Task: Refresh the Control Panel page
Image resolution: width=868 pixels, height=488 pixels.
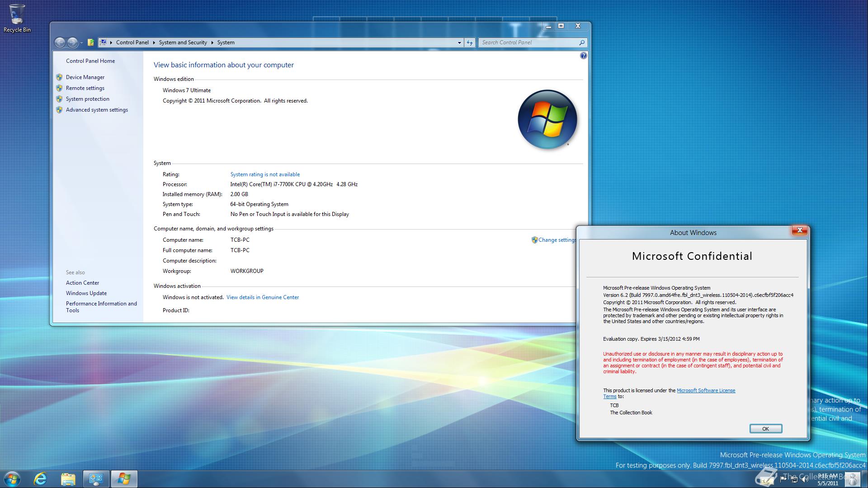Action: [x=470, y=42]
